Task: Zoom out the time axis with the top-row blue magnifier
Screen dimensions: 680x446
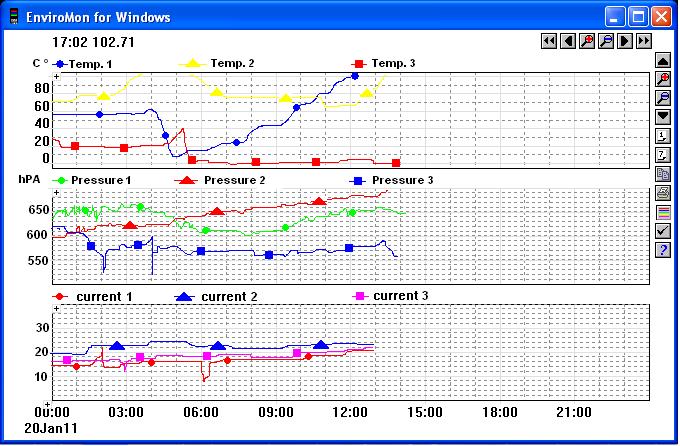Action: click(x=606, y=41)
